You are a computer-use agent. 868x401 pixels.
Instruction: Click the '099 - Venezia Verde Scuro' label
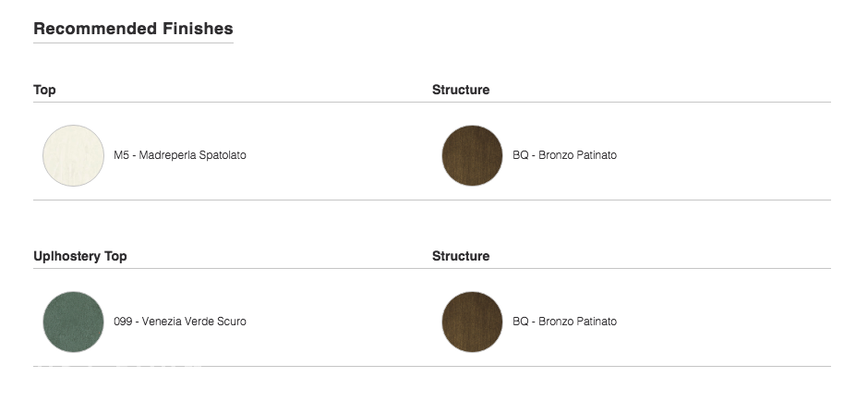pyautogui.click(x=180, y=322)
